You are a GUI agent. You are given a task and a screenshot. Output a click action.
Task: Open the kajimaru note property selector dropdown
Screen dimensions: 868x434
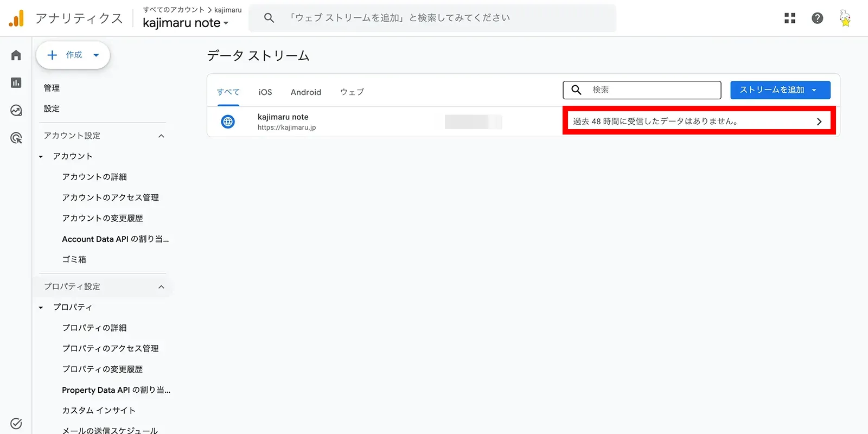[x=186, y=23]
